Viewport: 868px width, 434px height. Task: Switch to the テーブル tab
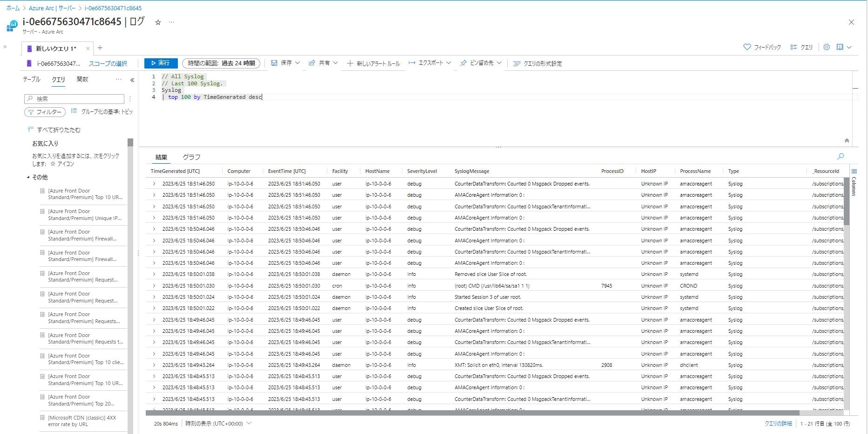point(32,79)
